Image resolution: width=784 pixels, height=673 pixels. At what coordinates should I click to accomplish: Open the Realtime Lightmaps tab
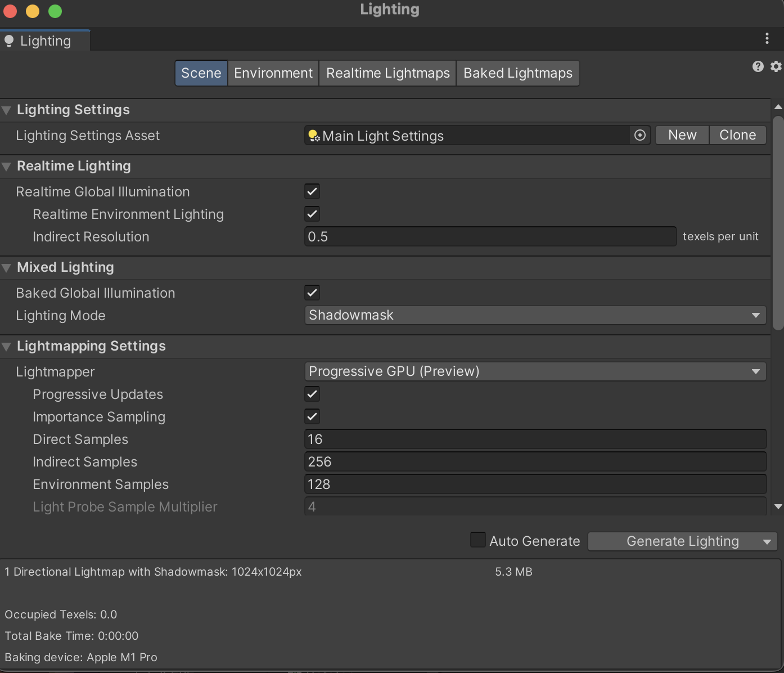click(388, 73)
